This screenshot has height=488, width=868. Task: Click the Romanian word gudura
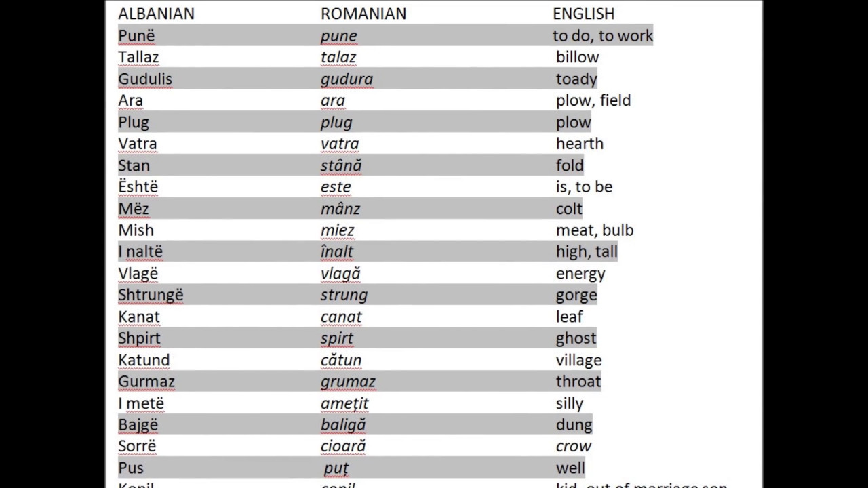[x=347, y=79]
